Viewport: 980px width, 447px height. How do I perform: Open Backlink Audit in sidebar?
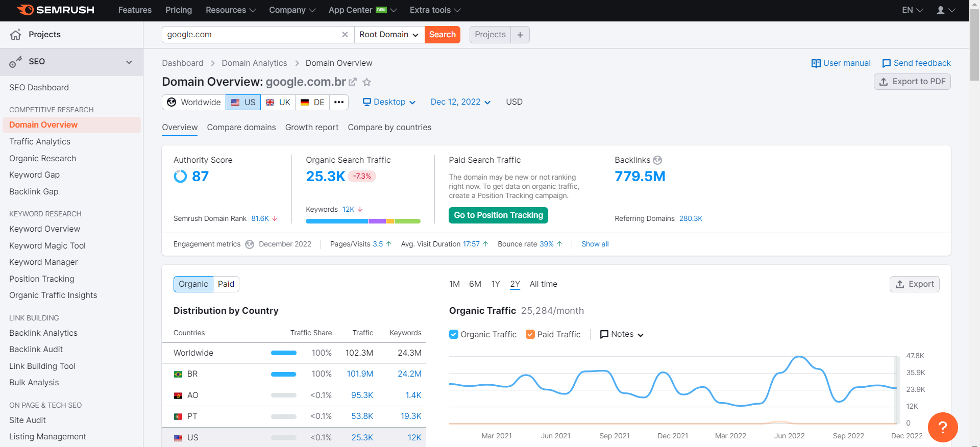tap(36, 350)
